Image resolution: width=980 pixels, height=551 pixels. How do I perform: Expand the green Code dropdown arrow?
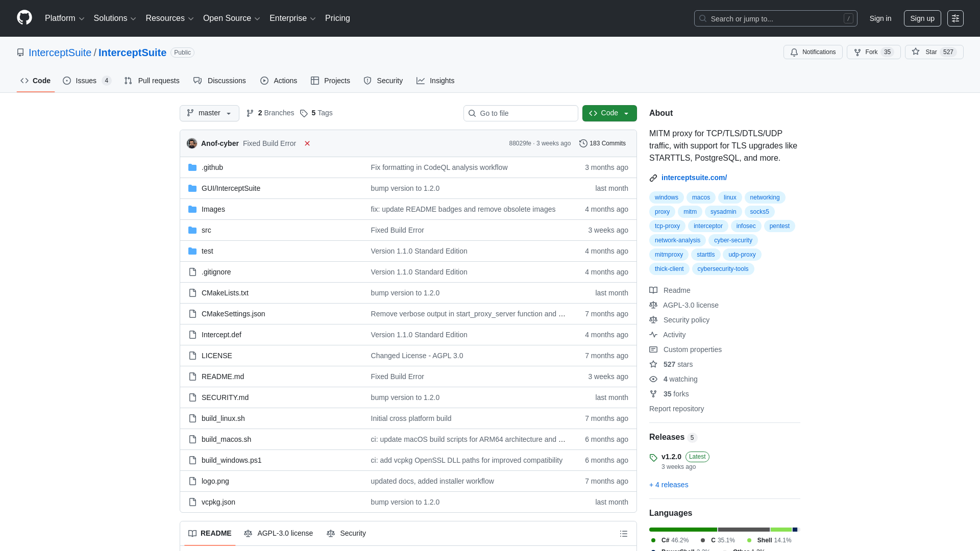(626, 113)
